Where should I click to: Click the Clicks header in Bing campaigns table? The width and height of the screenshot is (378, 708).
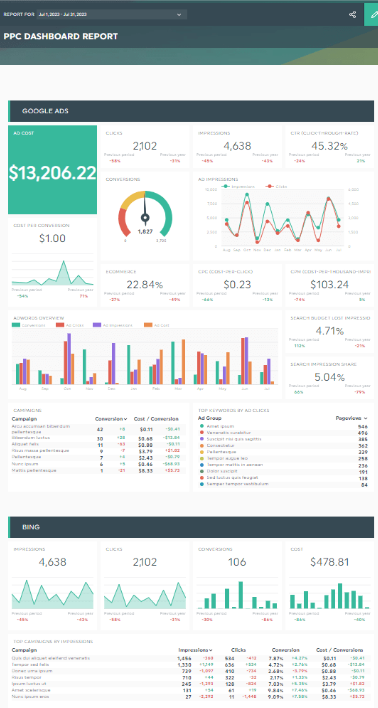[238, 650]
